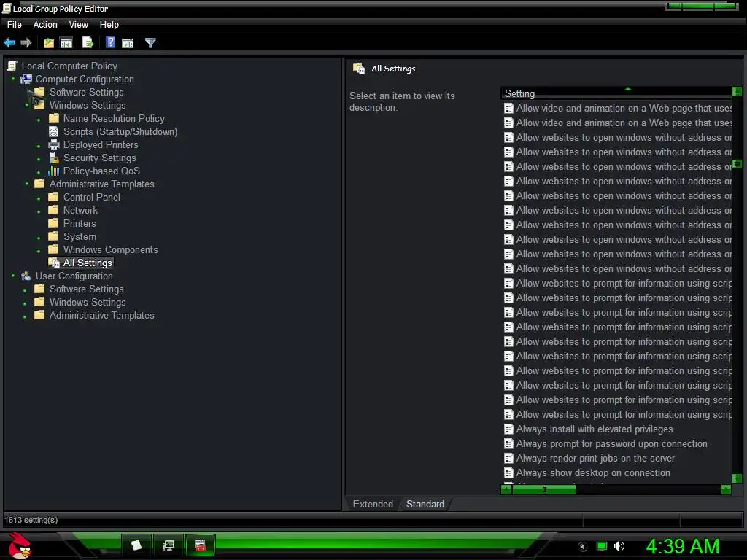
Task: Select Software Settings under User Configuration
Action: (x=87, y=289)
